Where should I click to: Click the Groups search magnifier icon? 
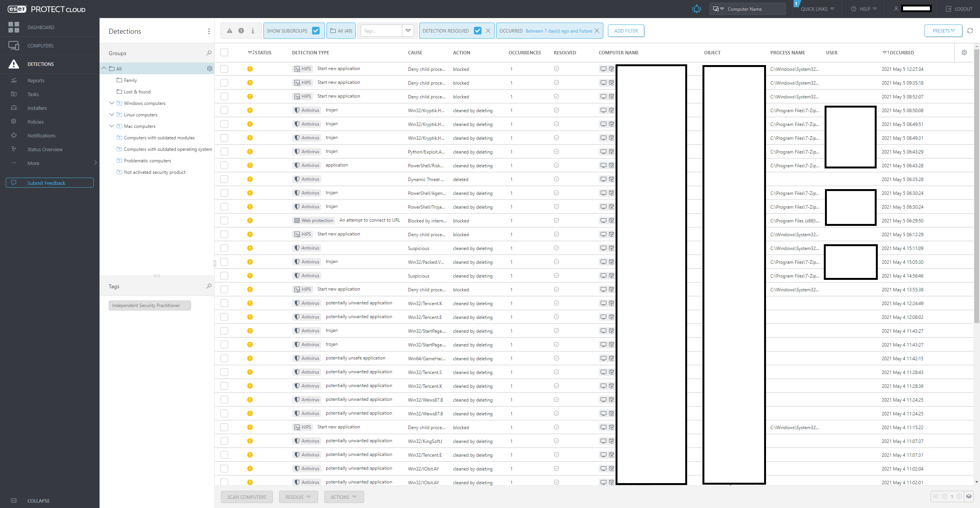click(209, 53)
